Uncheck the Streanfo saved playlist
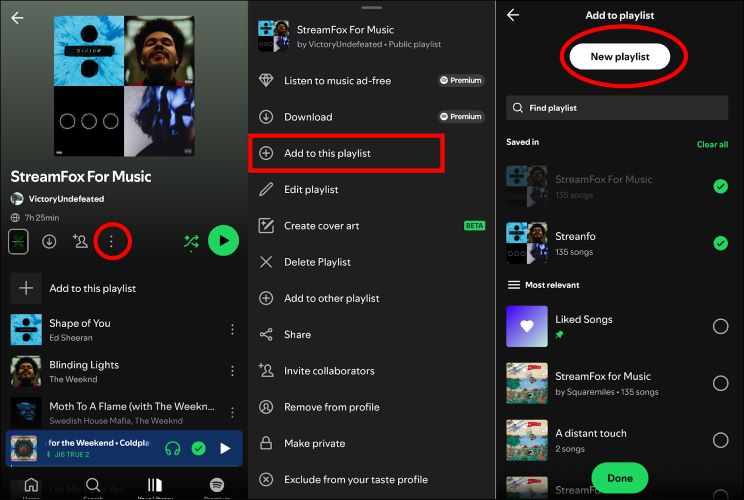The image size is (744, 500). coord(720,243)
